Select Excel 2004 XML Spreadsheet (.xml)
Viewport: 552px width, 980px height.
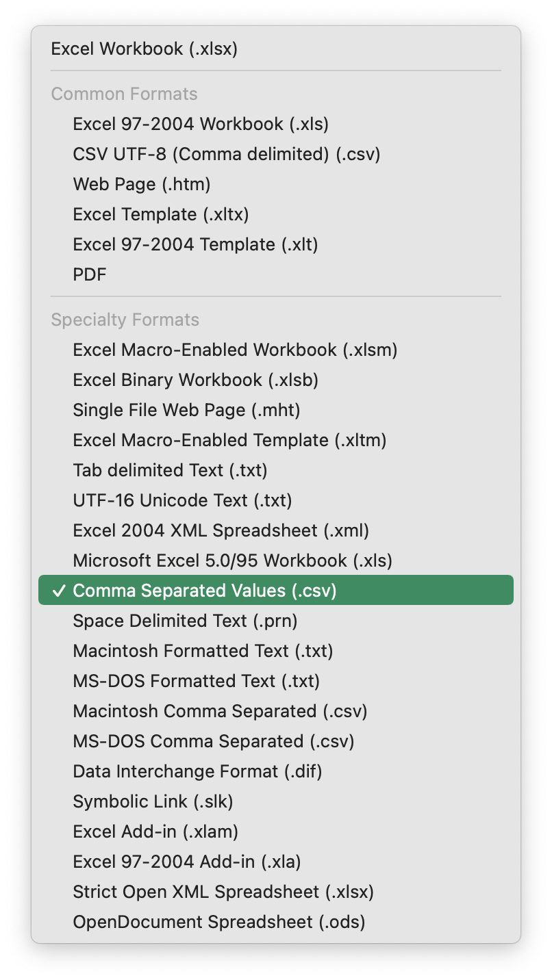tap(221, 531)
